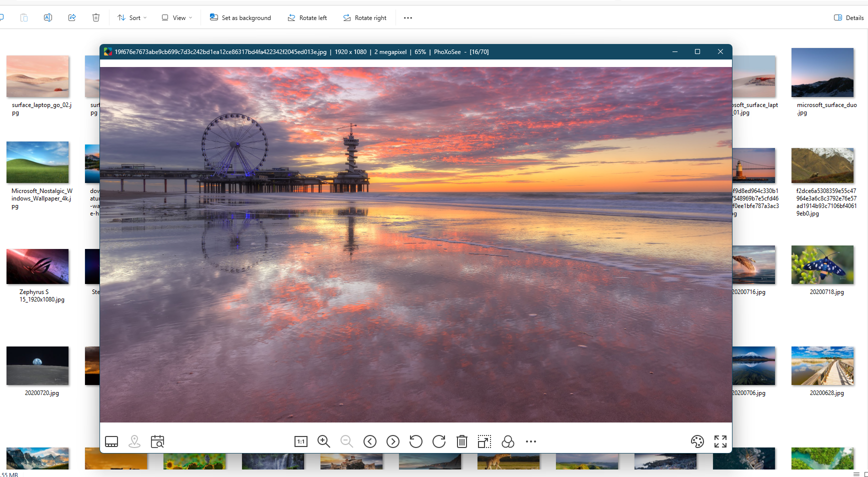Click the zoom in magnifier icon
This screenshot has height=477, width=868.
(x=323, y=441)
